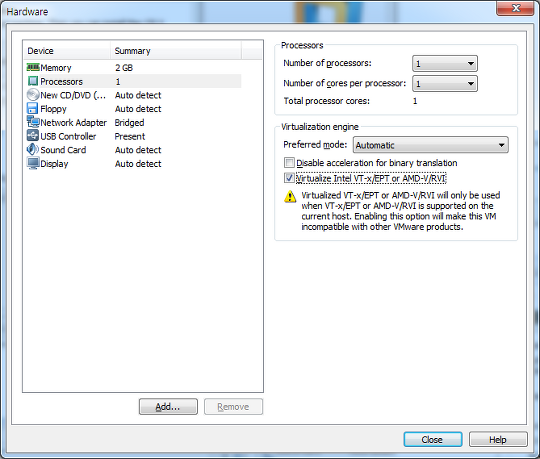This screenshot has height=459, width=540.
Task: Click the Remove button
Action: [233, 407]
